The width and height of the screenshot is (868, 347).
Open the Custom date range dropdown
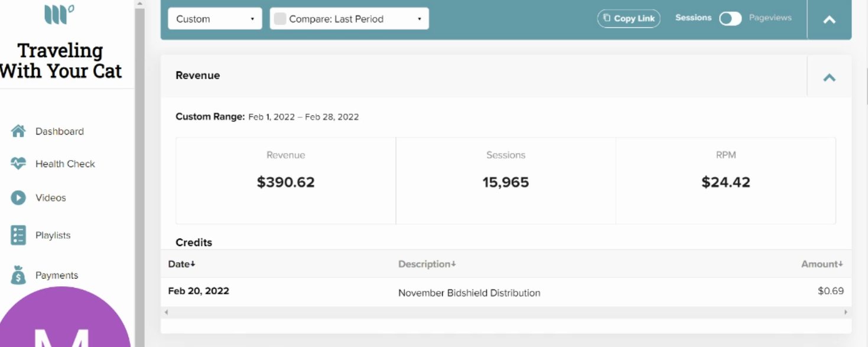pos(215,19)
